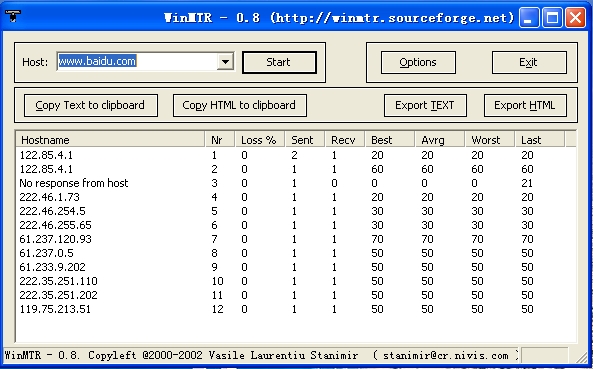Click the Hostname column header
Image resolution: width=593 pixels, height=369 pixels.
[110, 140]
